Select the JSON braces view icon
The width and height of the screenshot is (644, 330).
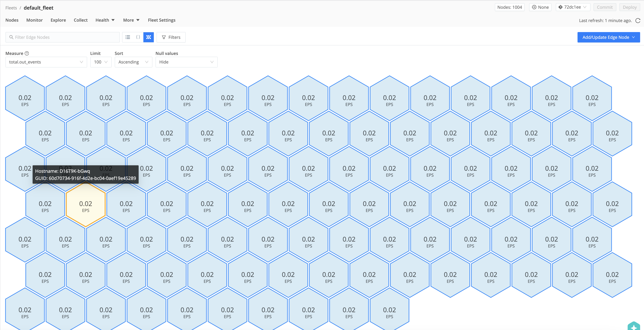[138, 37]
